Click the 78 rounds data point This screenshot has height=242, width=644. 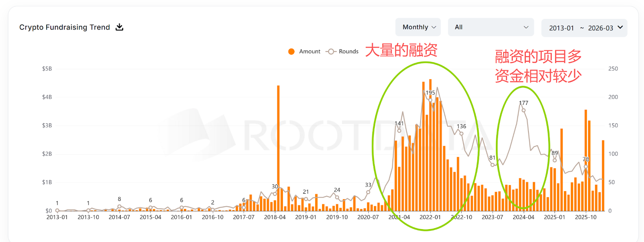point(586,167)
